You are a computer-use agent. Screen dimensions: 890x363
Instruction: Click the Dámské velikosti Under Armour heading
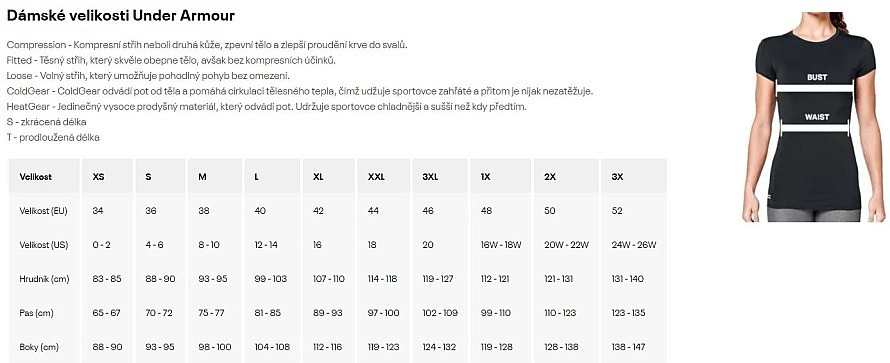coord(120,16)
